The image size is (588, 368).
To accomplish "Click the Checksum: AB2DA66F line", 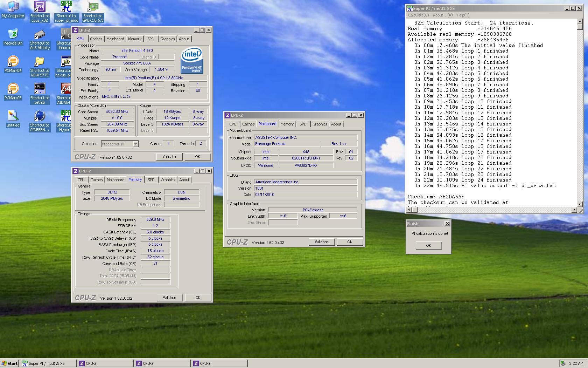I will [436, 197].
